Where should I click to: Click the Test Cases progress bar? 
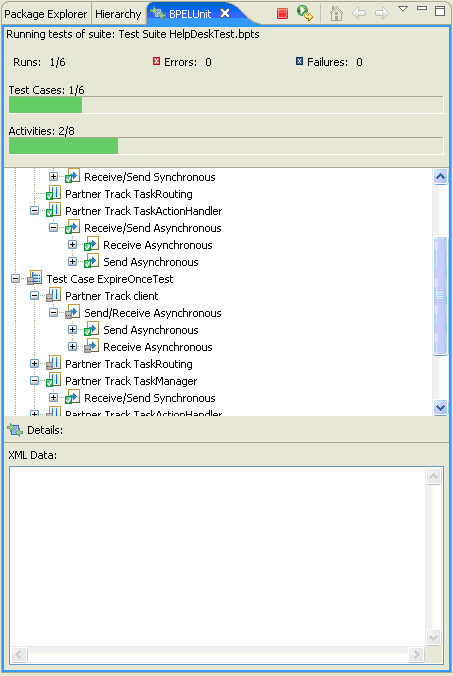coord(226,105)
